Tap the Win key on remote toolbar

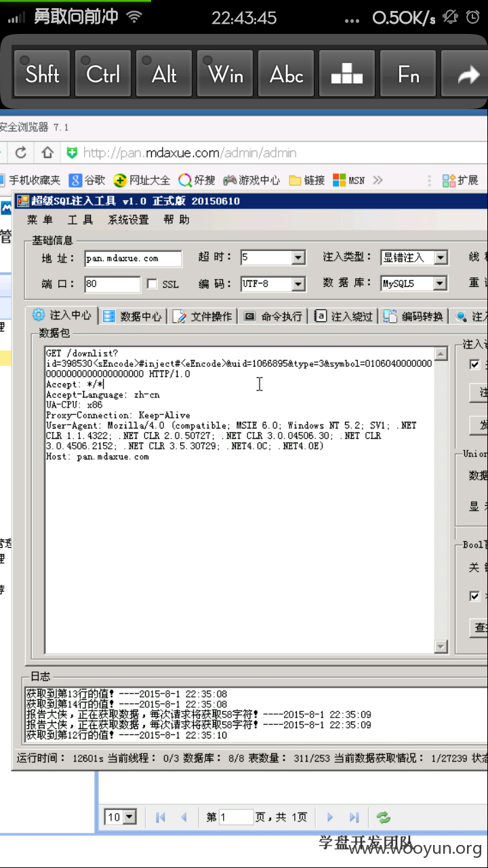click(225, 74)
